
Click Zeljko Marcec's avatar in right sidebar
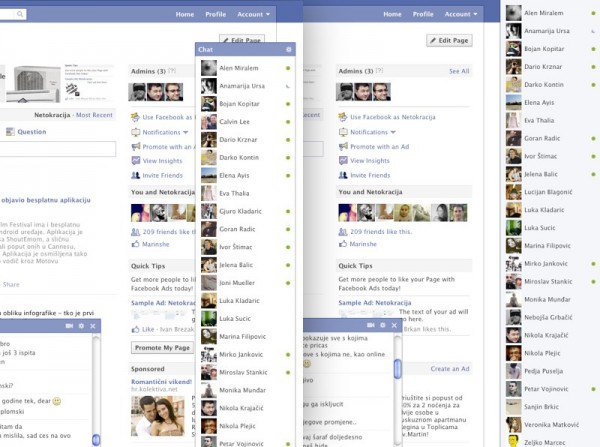tap(514, 442)
